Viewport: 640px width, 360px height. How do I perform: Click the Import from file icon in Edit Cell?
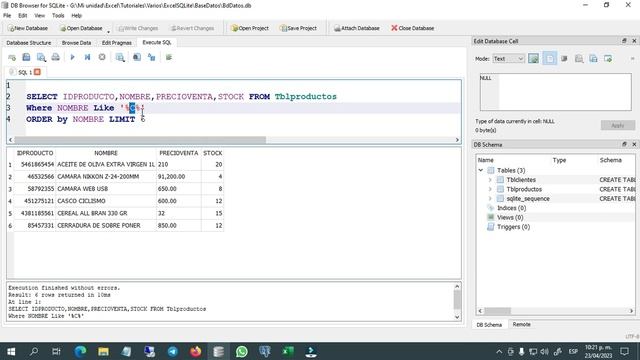(579, 58)
